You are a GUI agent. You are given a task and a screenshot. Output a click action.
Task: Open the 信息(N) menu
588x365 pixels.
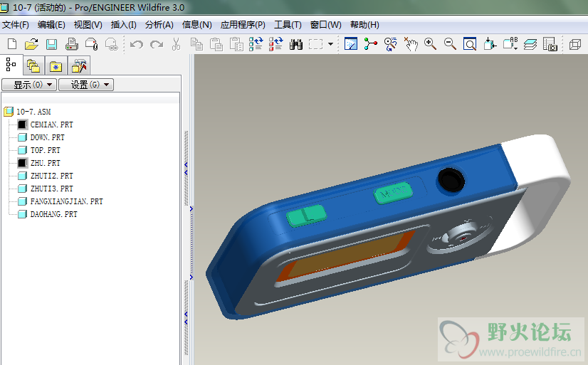(x=197, y=25)
